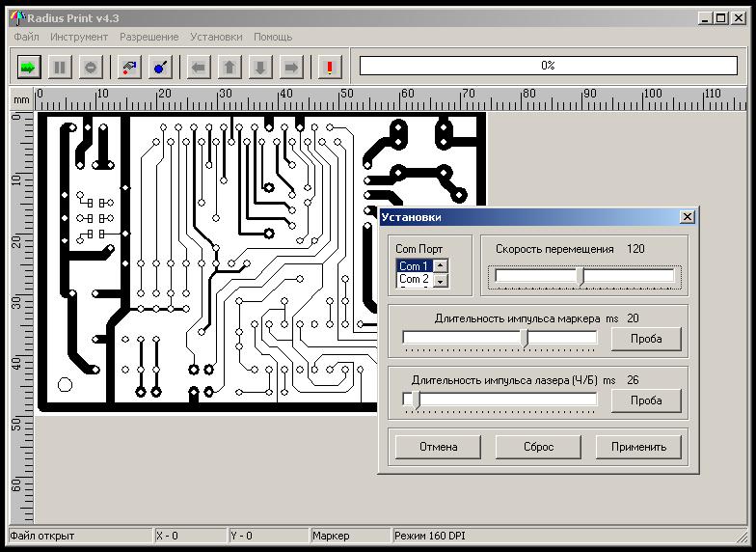Click the move left arrow icon
The image size is (756, 552).
coord(200,67)
